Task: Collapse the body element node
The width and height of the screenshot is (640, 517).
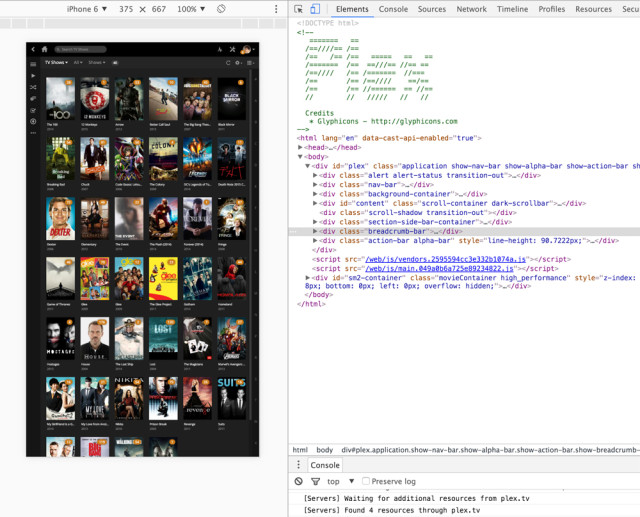Action: (300, 157)
